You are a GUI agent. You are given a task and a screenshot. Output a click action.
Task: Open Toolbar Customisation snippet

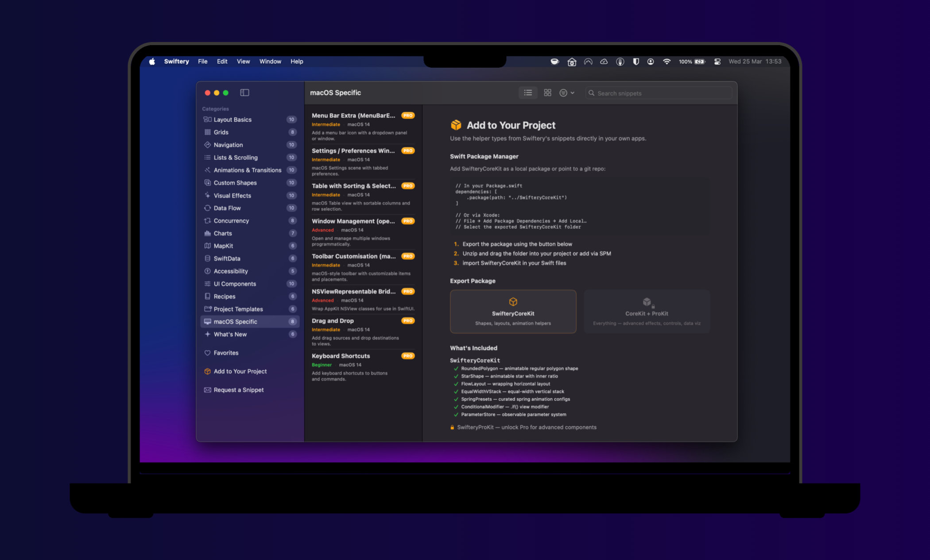coord(363,267)
